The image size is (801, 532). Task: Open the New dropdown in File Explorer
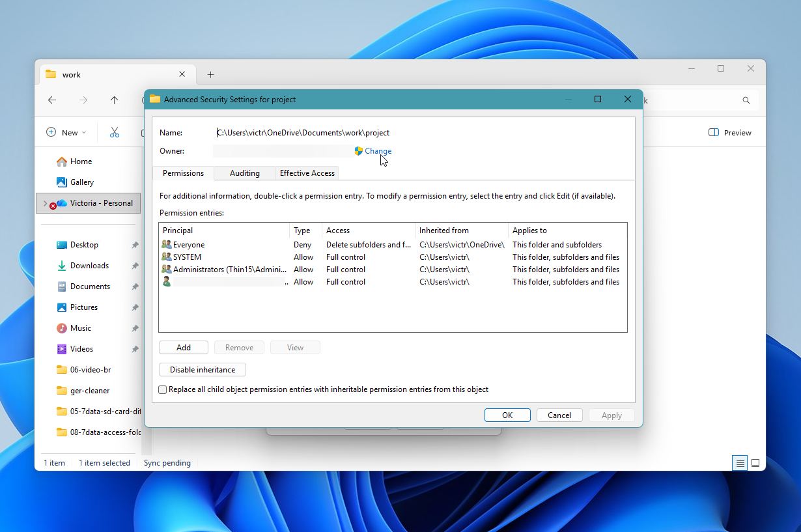click(x=66, y=133)
